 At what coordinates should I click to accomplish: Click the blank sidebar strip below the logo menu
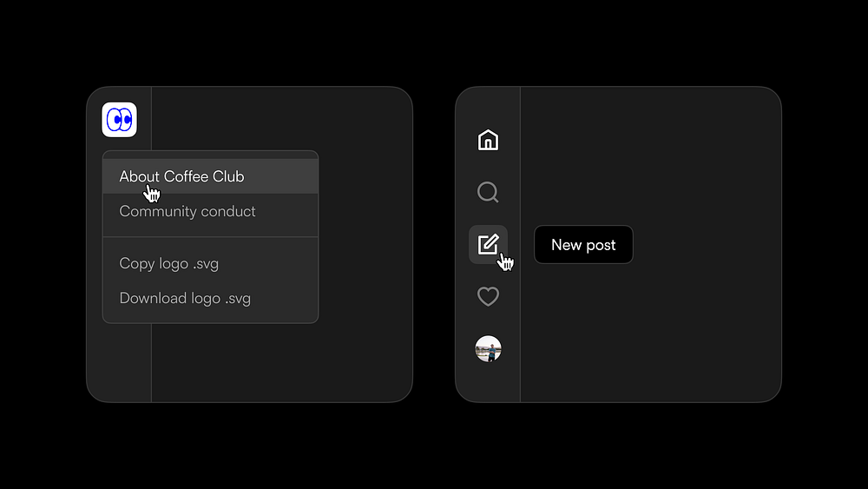[x=119, y=363]
